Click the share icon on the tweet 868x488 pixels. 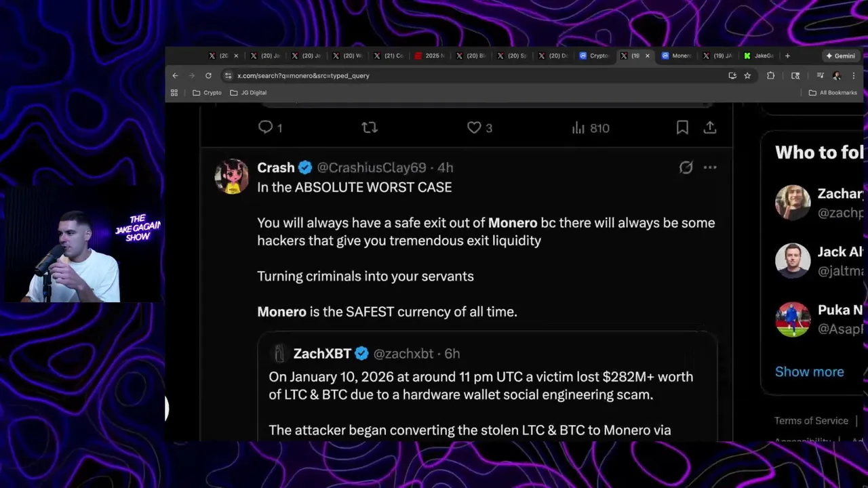[710, 127]
